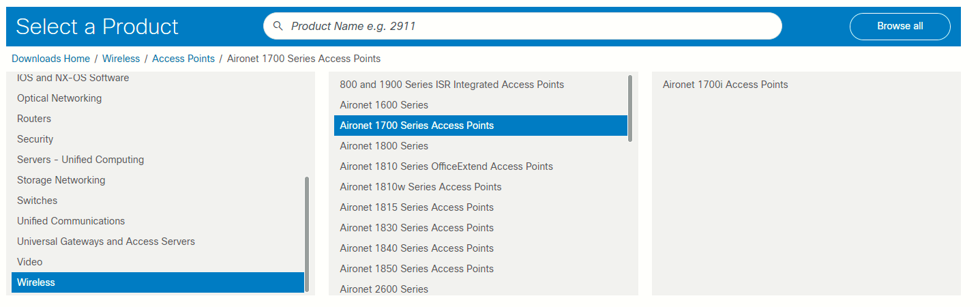Select 800 and 1900 Series ISR Integrated Access Points
The width and height of the screenshot is (980, 307).
(451, 85)
